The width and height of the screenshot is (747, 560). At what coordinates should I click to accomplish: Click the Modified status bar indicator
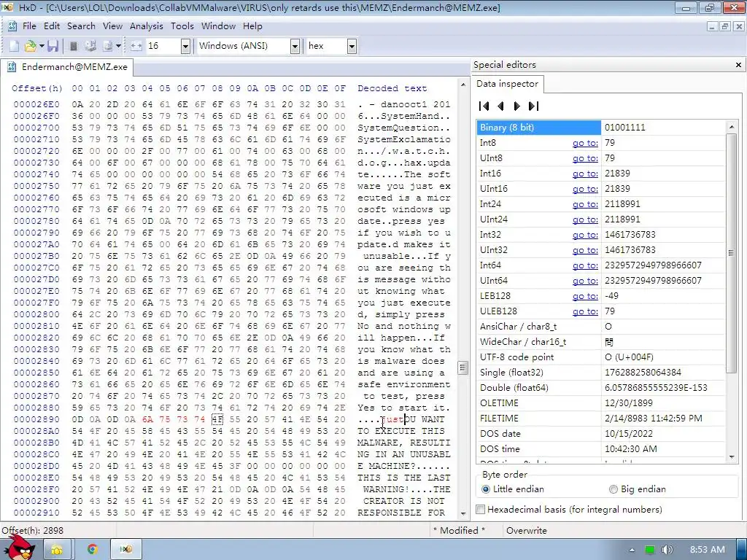coord(459,531)
